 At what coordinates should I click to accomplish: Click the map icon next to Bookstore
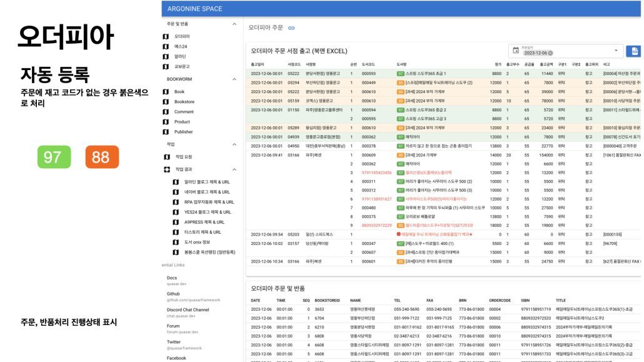pos(166,101)
